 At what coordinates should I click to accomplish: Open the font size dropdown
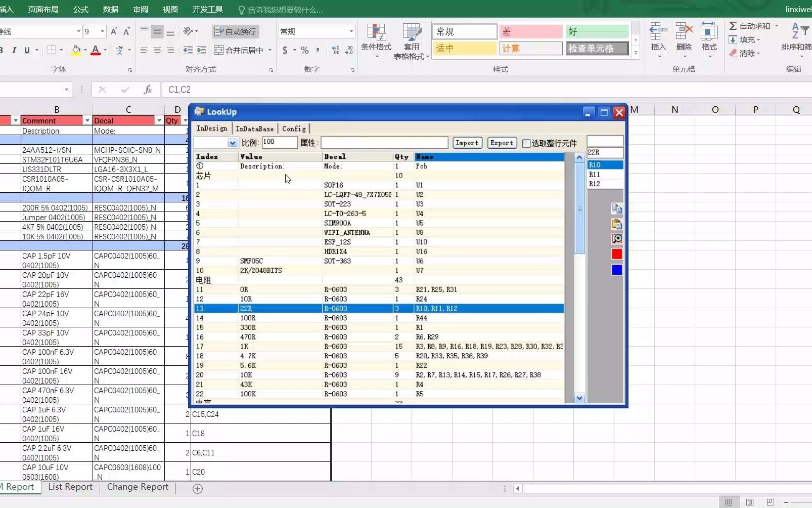pos(103,31)
